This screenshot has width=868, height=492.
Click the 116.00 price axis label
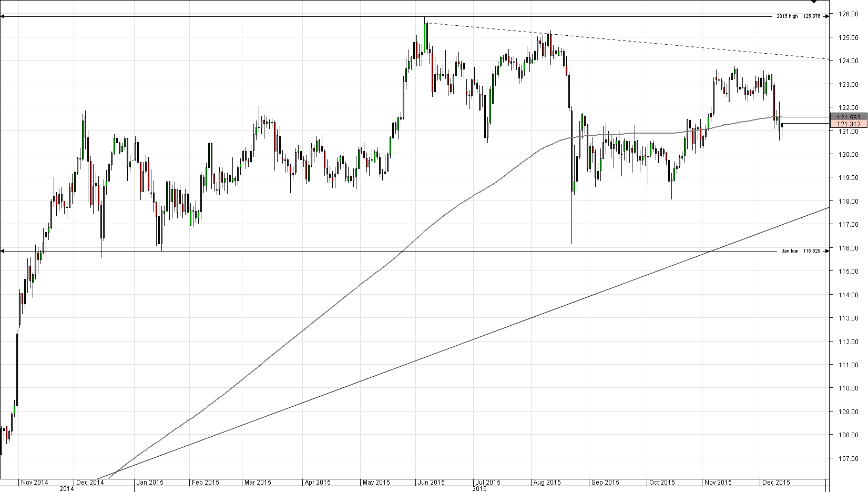click(849, 248)
